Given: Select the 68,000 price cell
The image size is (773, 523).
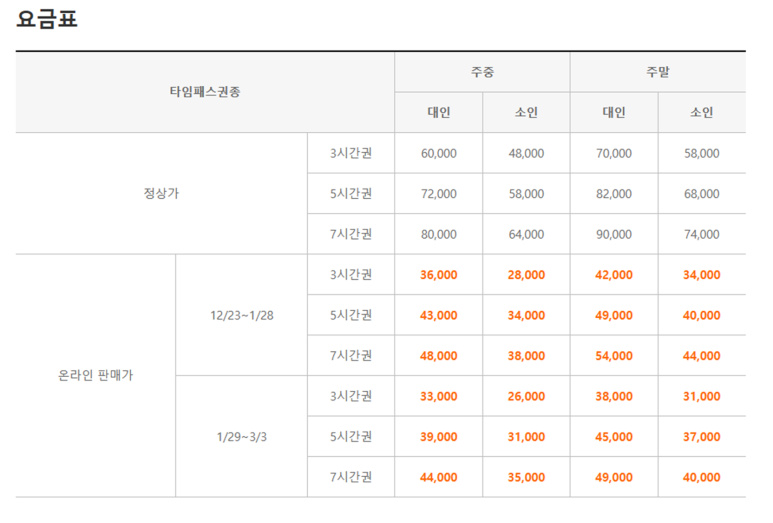Looking at the screenshot, I should pos(702,194).
